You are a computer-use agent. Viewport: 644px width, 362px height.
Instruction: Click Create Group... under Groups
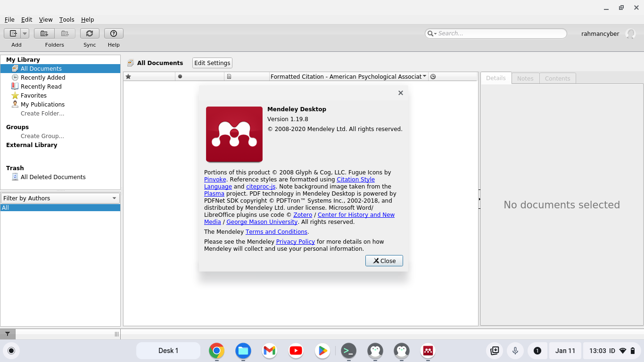tap(42, 136)
